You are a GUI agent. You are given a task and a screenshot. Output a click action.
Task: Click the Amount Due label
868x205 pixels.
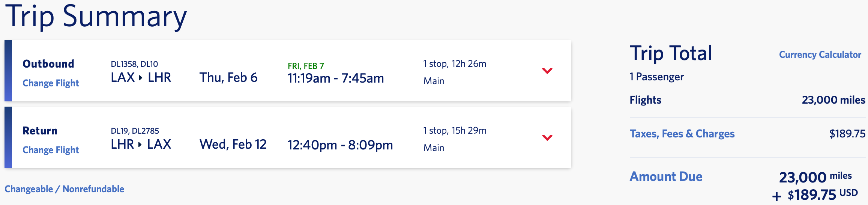coord(666,176)
